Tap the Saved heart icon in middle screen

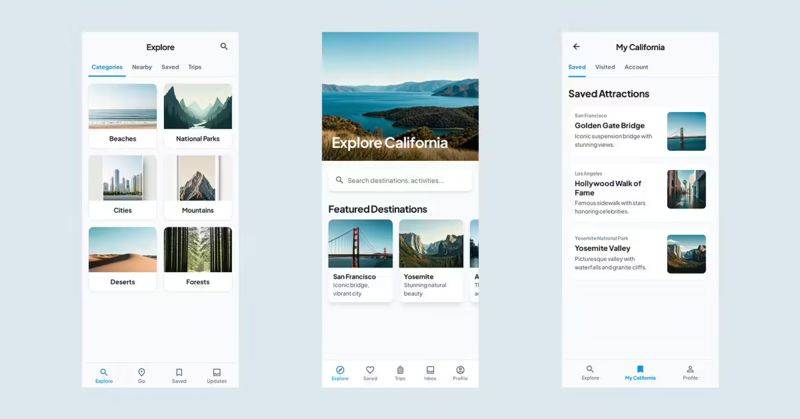click(370, 369)
